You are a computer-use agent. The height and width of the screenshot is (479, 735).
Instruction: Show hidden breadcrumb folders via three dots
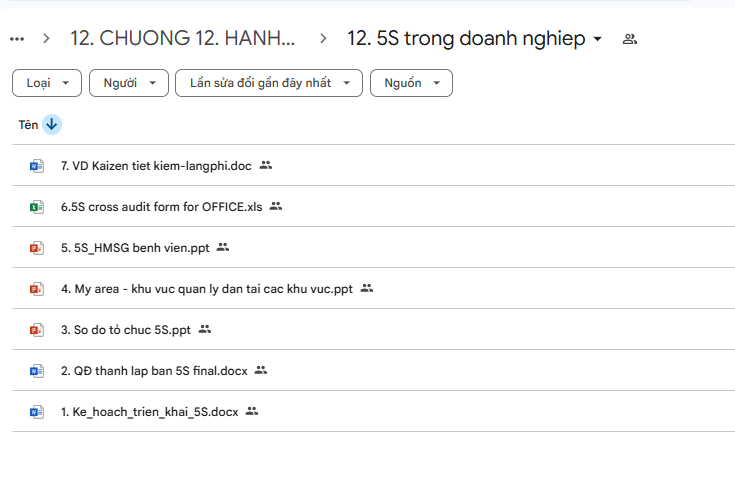click(16, 39)
